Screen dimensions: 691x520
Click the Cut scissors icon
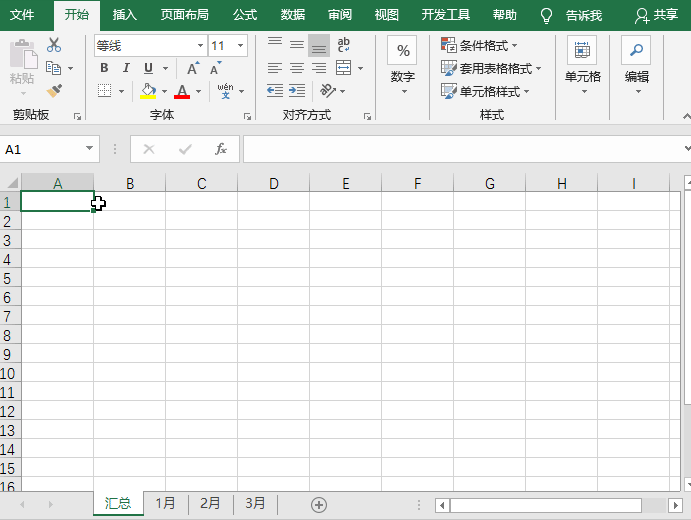[54, 45]
